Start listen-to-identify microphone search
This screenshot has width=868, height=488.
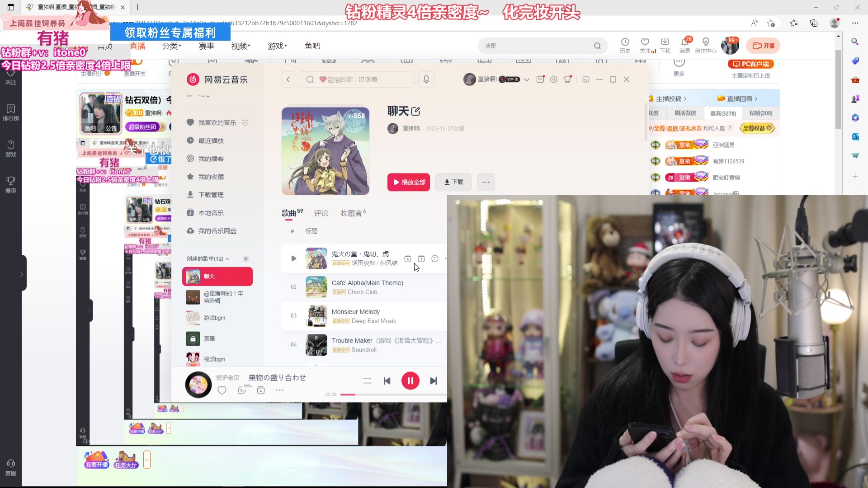(x=426, y=80)
